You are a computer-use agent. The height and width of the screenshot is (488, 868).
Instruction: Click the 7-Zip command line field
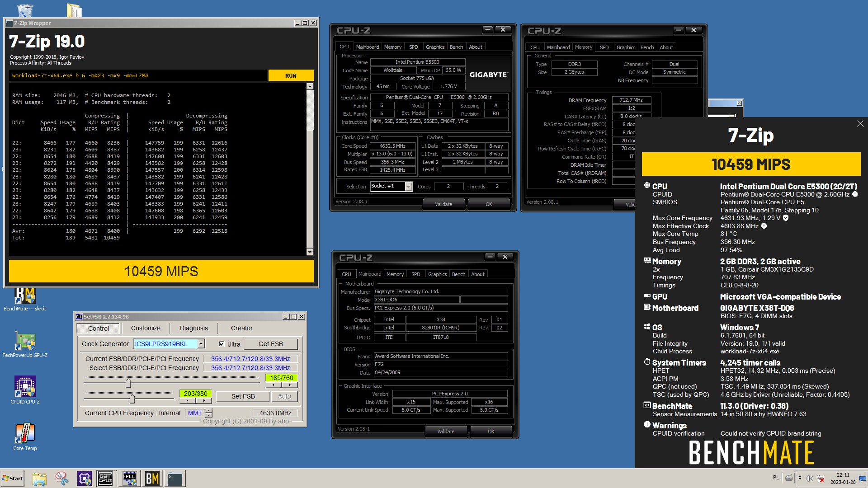tap(138, 75)
